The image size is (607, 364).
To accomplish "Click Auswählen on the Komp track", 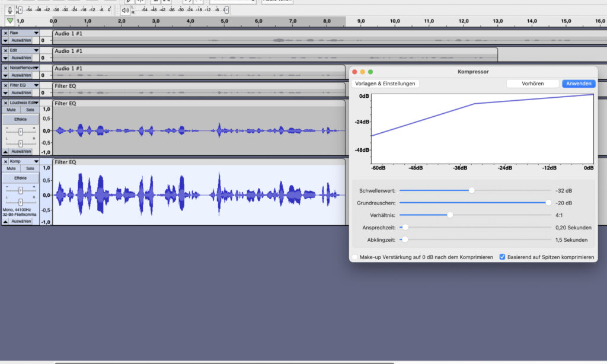I will point(21,222).
